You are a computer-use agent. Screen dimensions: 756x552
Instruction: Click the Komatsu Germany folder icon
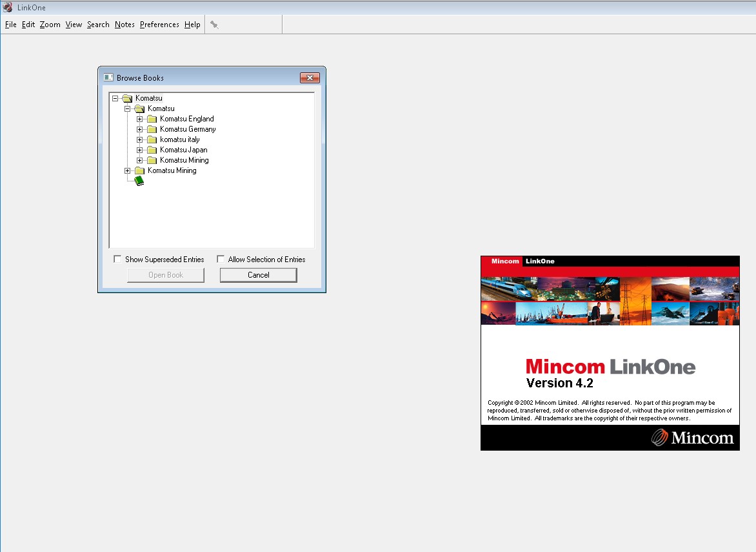click(x=152, y=129)
